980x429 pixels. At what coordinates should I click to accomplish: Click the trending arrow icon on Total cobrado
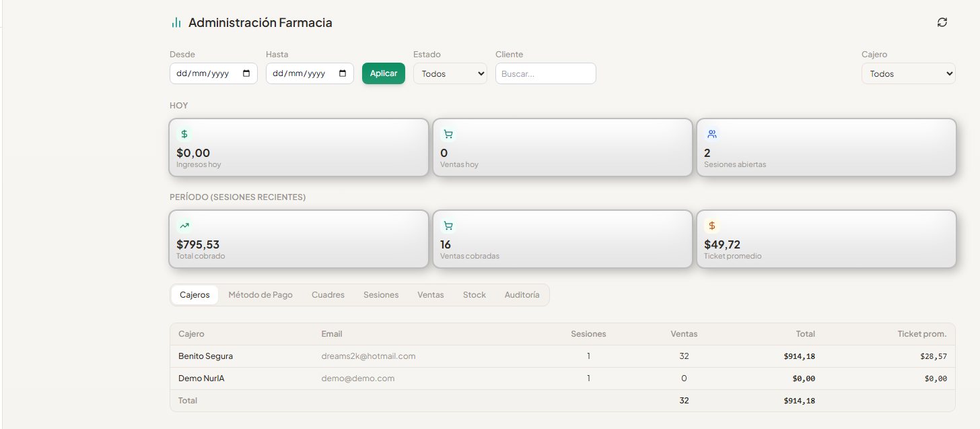[184, 226]
